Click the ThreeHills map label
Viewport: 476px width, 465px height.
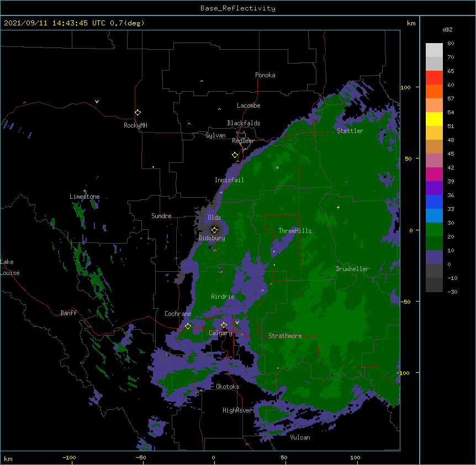295,231
